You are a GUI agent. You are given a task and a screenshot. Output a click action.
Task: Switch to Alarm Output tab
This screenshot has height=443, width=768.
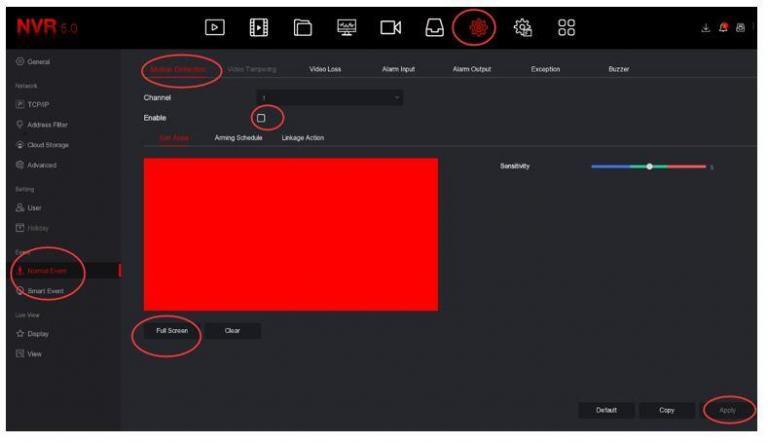pos(472,69)
